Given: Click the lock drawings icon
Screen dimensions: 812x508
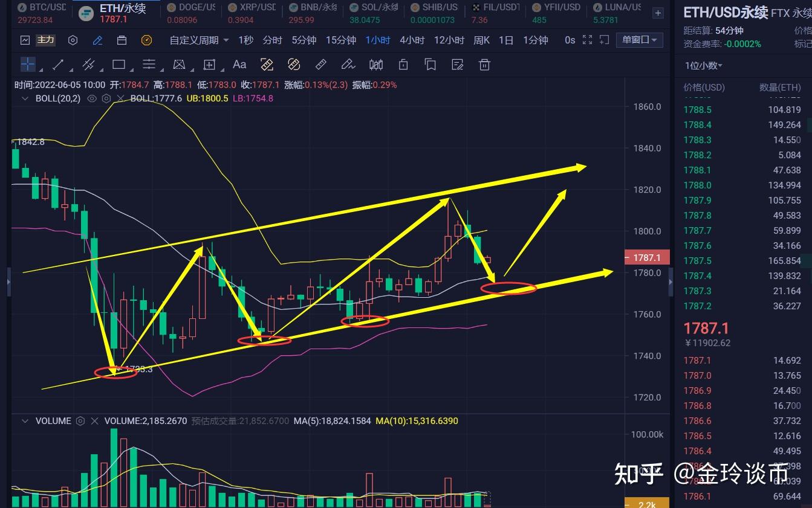Looking at the screenshot, I should pos(403,64).
